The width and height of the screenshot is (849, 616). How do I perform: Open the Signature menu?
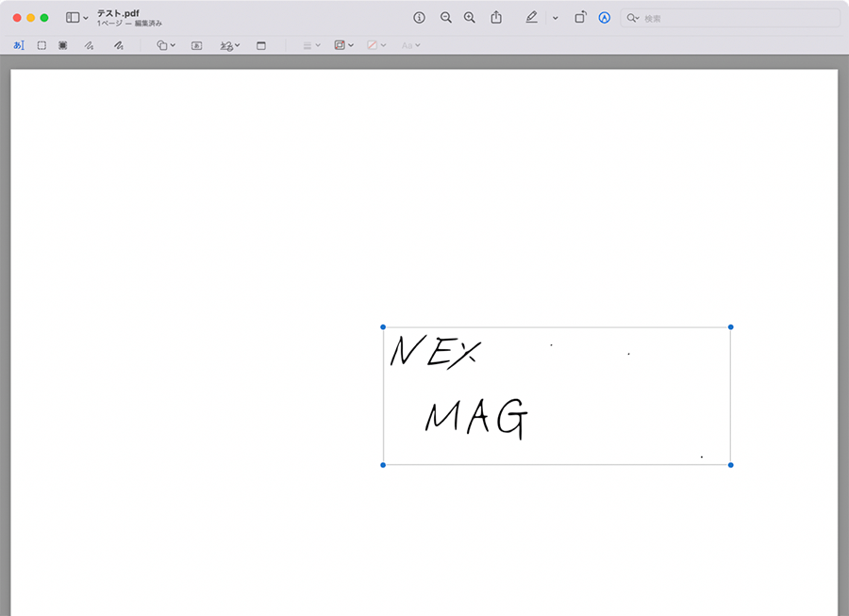tap(229, 45)
